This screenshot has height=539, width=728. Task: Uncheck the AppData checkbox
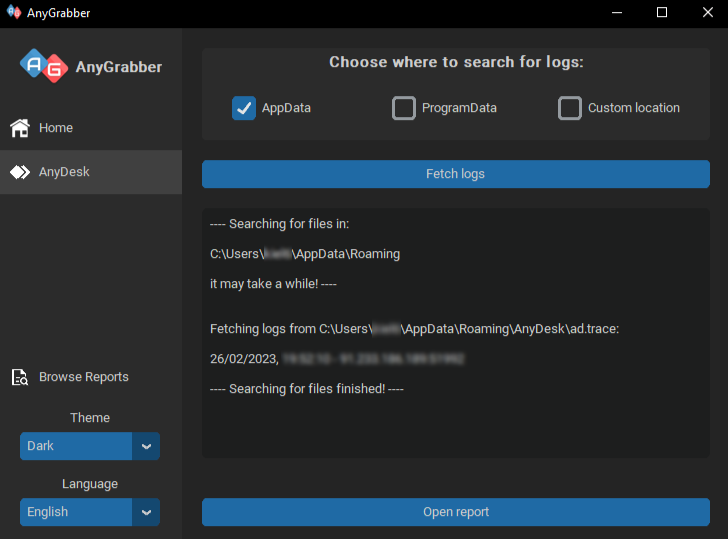click(x=244, y=108)
